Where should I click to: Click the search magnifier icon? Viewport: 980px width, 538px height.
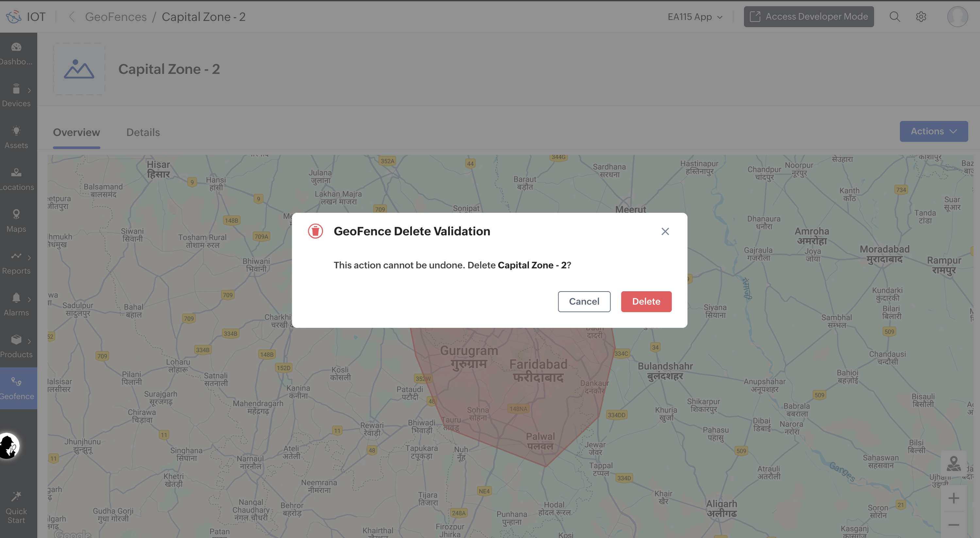[894, 17]
